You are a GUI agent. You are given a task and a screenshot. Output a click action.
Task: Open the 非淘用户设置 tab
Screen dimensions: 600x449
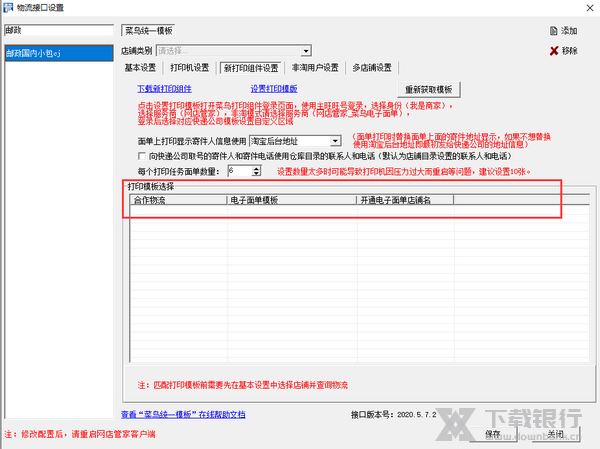(315, 68)
